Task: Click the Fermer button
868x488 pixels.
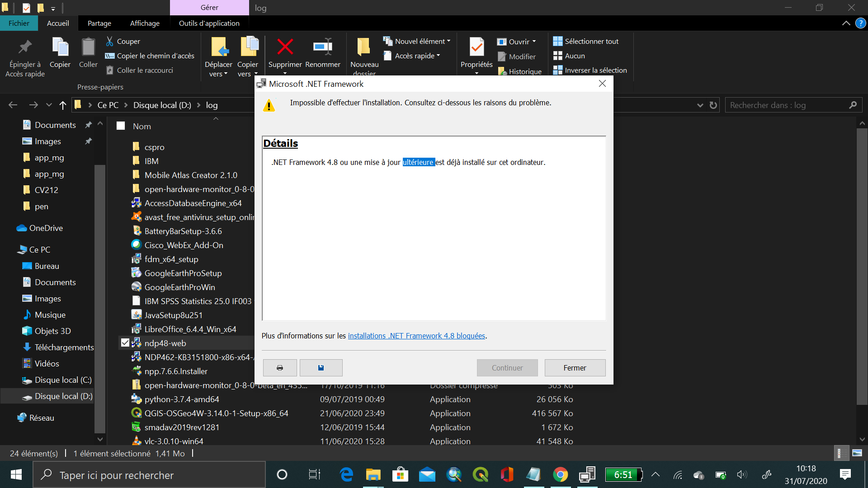Action: pyautogui.click(x=575, y=368)
